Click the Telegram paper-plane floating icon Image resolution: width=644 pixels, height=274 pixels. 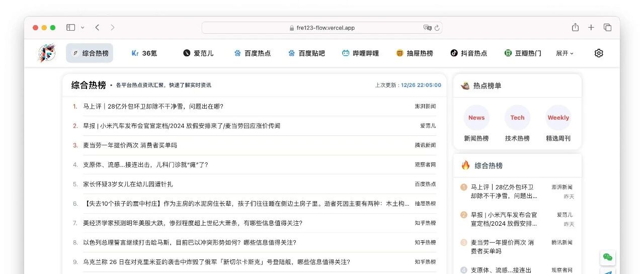pyautogui.click(x=608, y=272)
